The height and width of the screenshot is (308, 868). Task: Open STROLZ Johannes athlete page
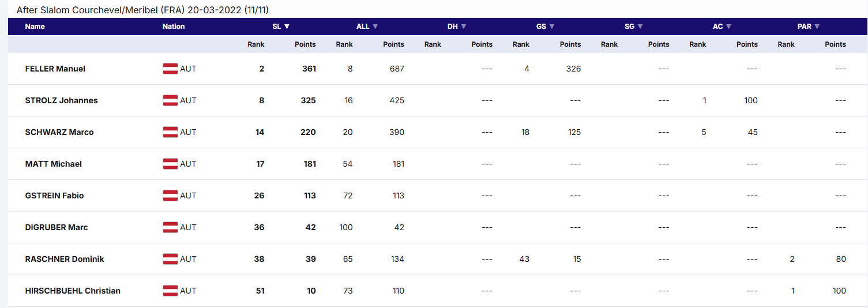click(62, 100)
